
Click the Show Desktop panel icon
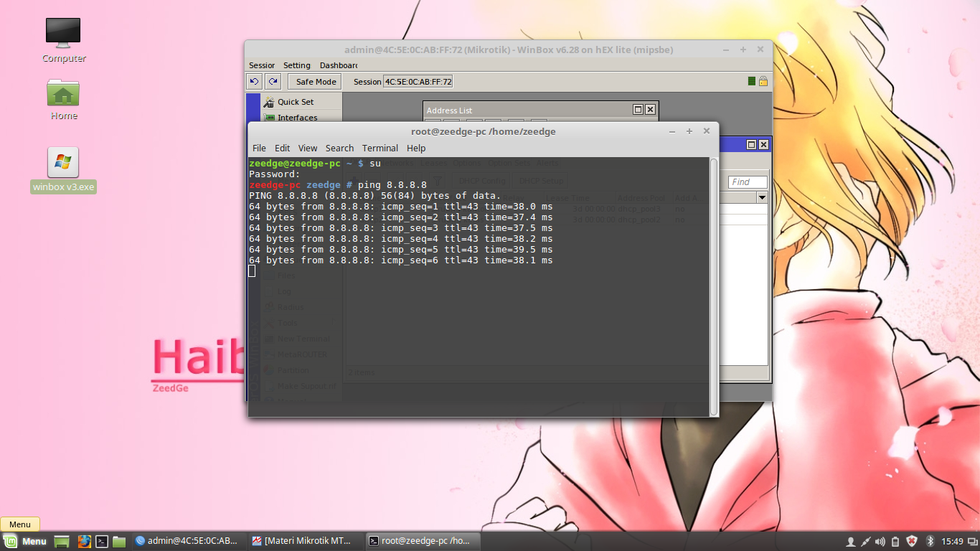click(x=62, y=542)
